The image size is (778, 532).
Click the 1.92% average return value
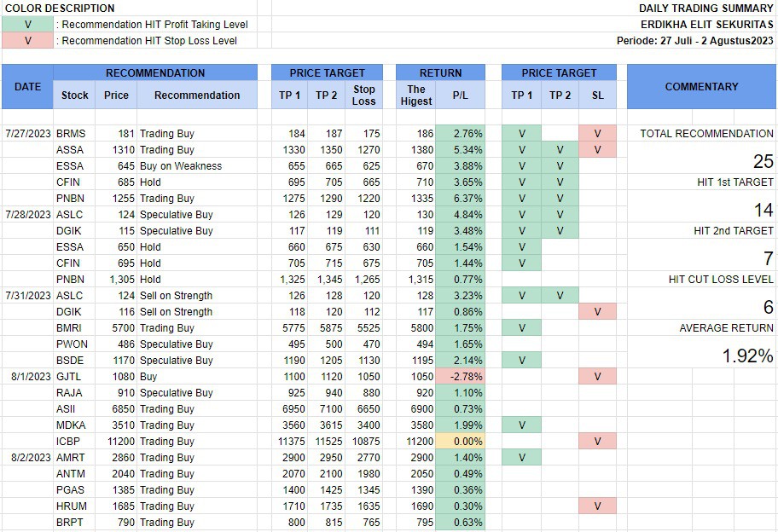[747, 356]
